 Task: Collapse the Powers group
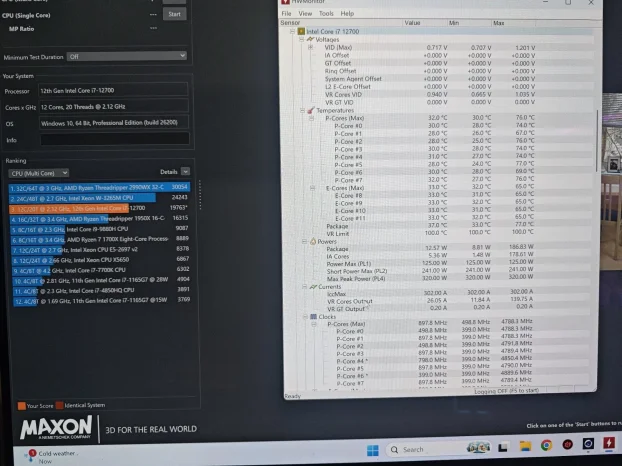coord(304,242)
